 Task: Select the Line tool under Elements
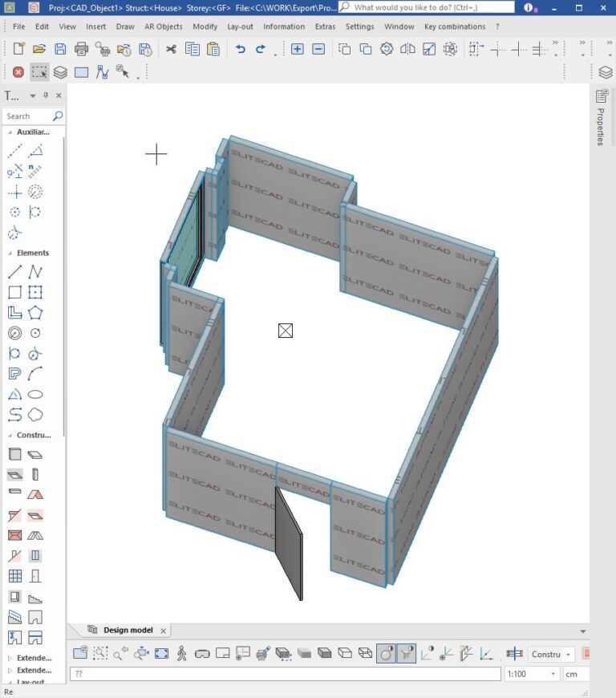coord(14,271)
